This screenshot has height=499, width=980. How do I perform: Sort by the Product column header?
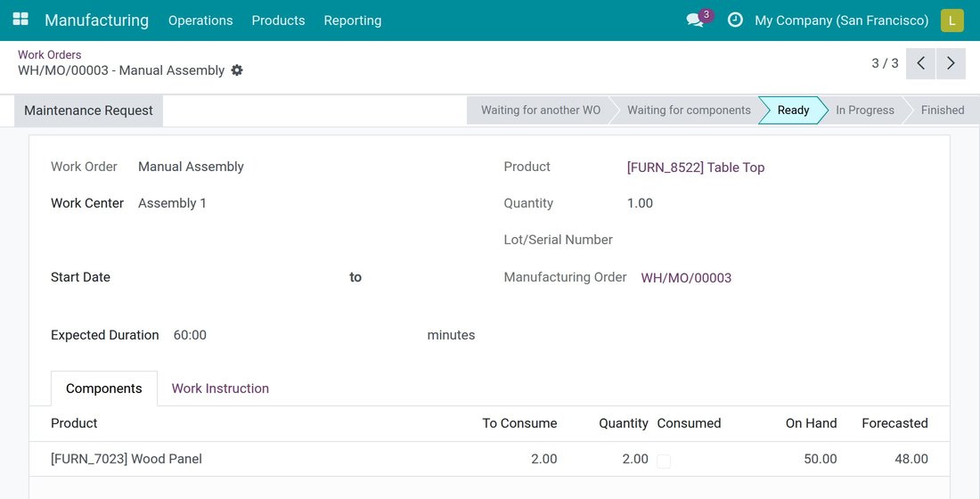point(74,423)
